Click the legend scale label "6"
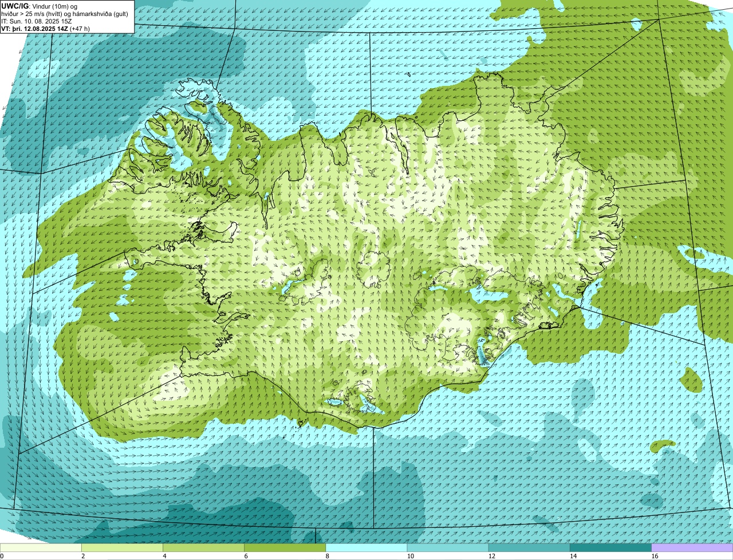Viewport: 733px width, 560px height. click(x=246, y=556)
